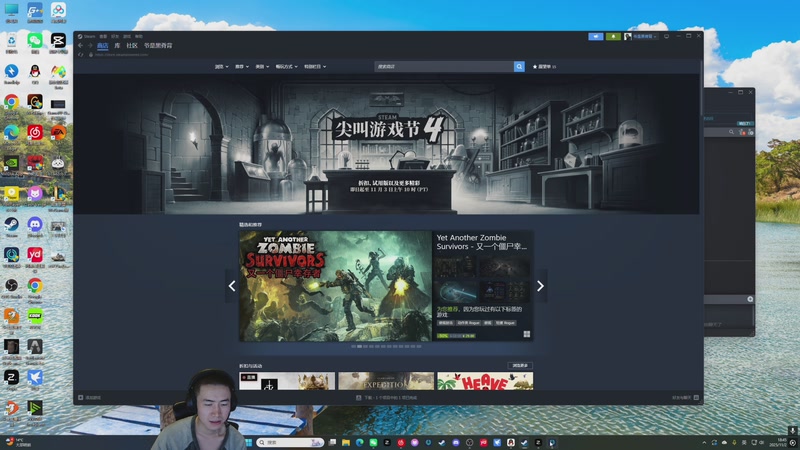This screenshot has width=800, height=450.
Task: Open the Heave Ho event thumbnail
Action: [x=485, y=381]
